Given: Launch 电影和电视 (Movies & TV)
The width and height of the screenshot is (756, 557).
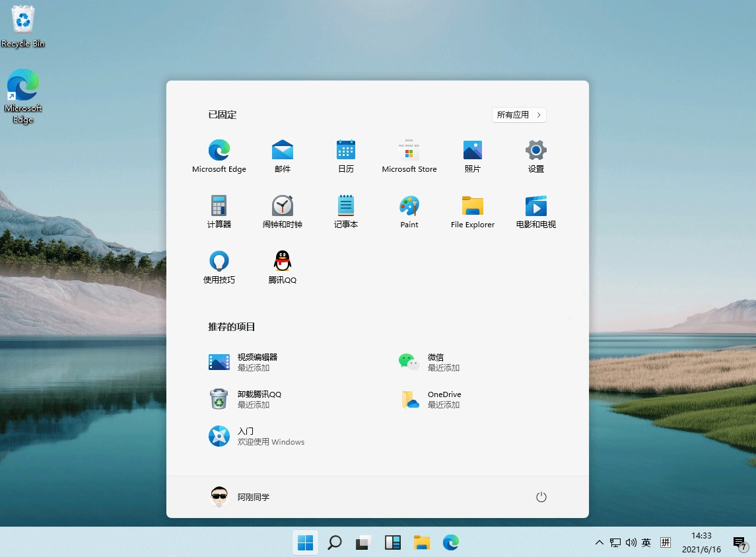Looking at the screenshot, I should point(535,211).
